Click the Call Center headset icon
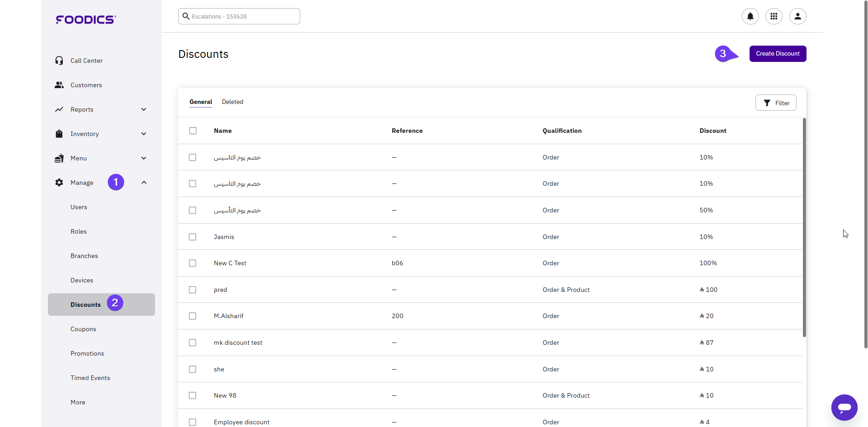This screenshot has width=868, height=427. [x=59, y=61]
